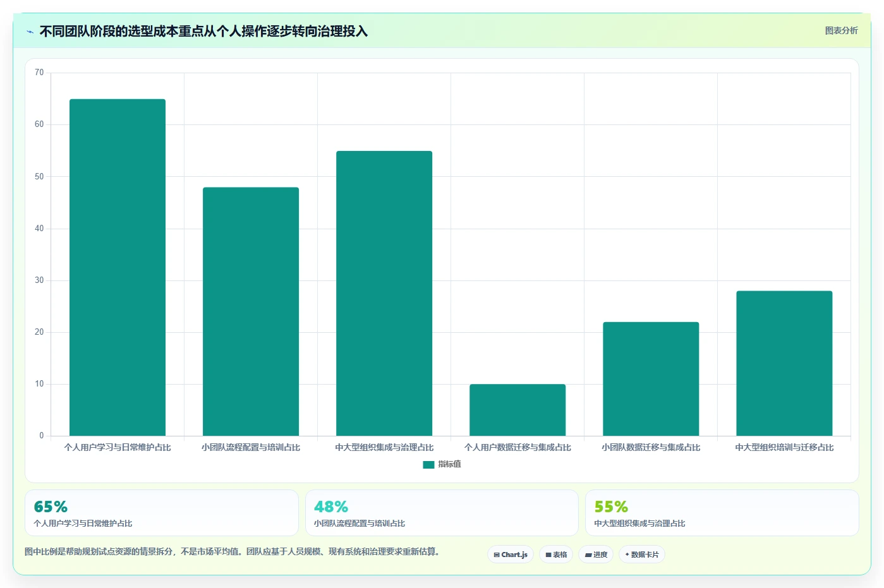Click the x-axis label 小团队数据迁移与集成占比
This screenshot has width=884, height=588.
[x=651, y=447]
